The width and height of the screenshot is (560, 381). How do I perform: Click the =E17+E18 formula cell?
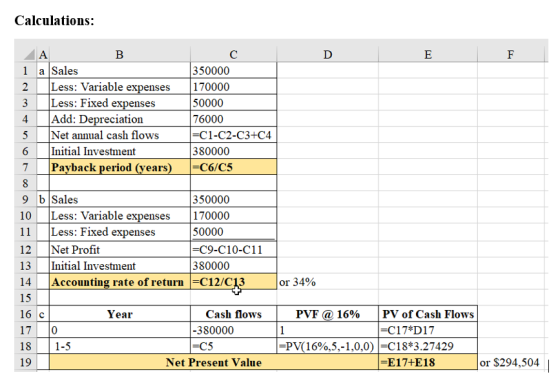[428, 362]
